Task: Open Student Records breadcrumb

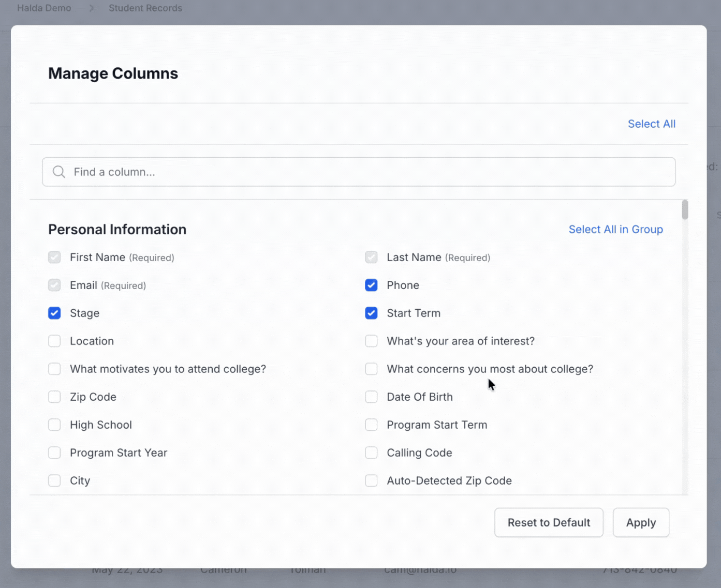Action: tap(145, 8)
